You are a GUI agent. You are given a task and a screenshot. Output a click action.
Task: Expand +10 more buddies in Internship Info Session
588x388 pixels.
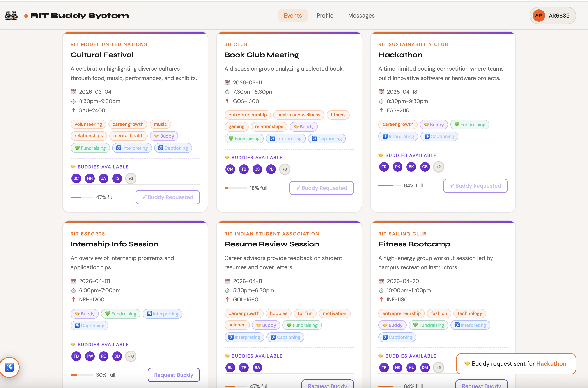click(131, 356)
